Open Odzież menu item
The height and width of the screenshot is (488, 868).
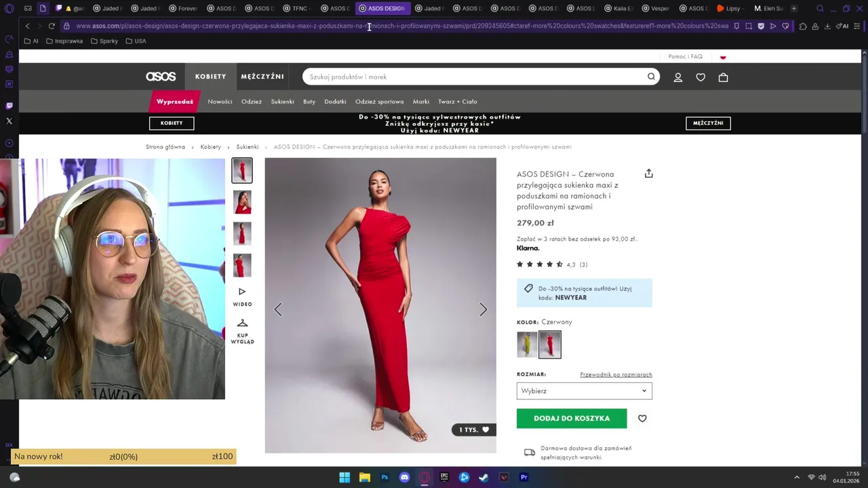click(252, 102)
